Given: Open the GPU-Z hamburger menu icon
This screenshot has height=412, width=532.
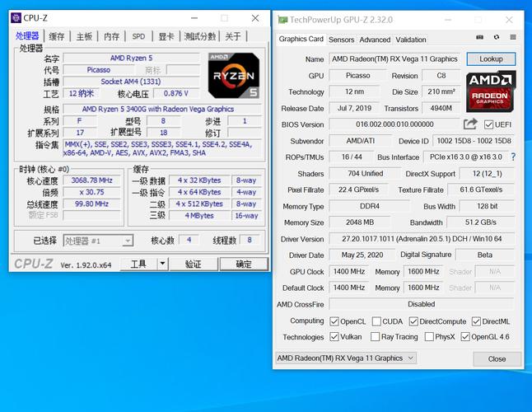Looking at the screenshot, I should tap(513, 37).
